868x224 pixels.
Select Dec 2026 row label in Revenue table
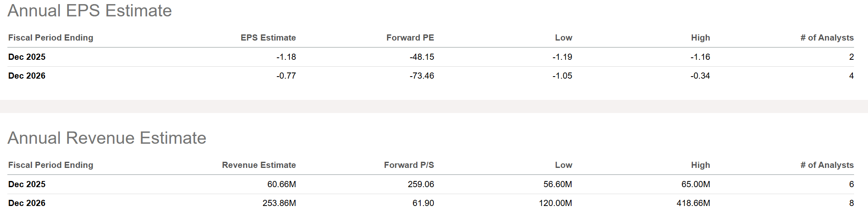pyautogui.click(x=27, y=203)
